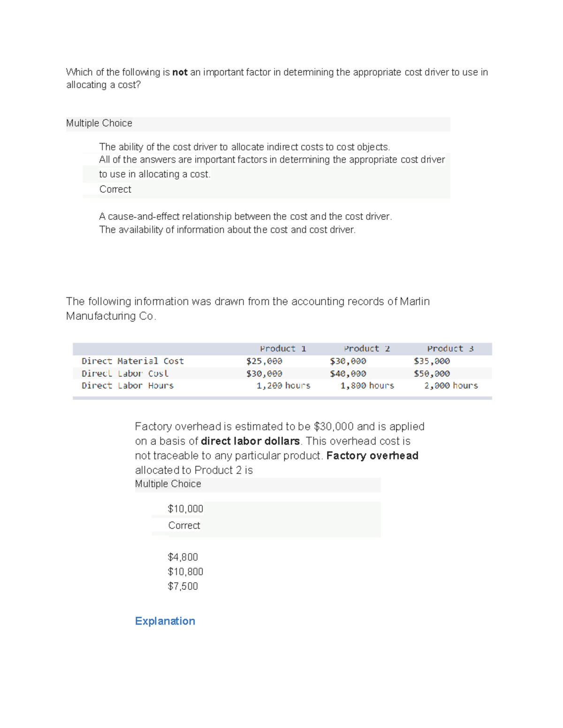The image size is (563, 728).
Task: Click the second Multiple Choice header bar
Action: pos(258,484)
